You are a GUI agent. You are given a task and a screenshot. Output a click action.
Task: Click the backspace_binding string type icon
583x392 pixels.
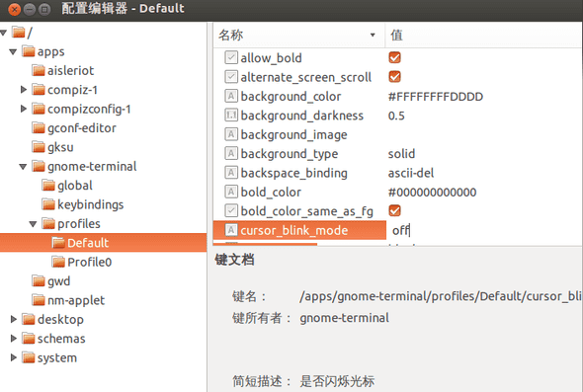[231, 173]
